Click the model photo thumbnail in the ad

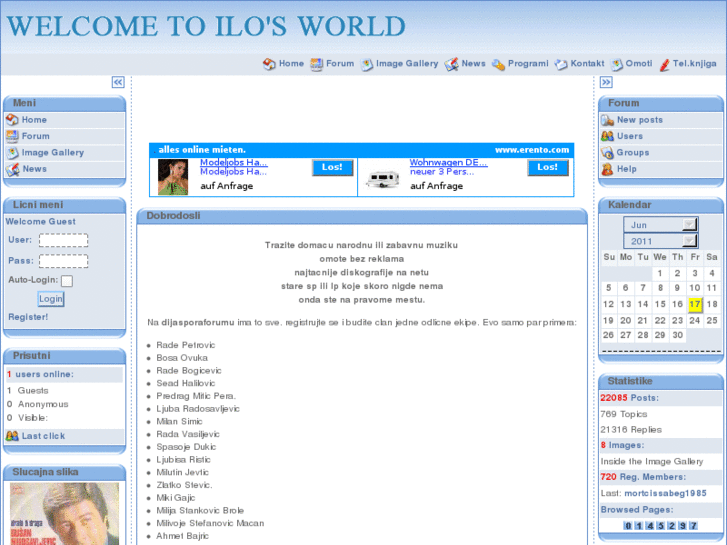(173, 177)
